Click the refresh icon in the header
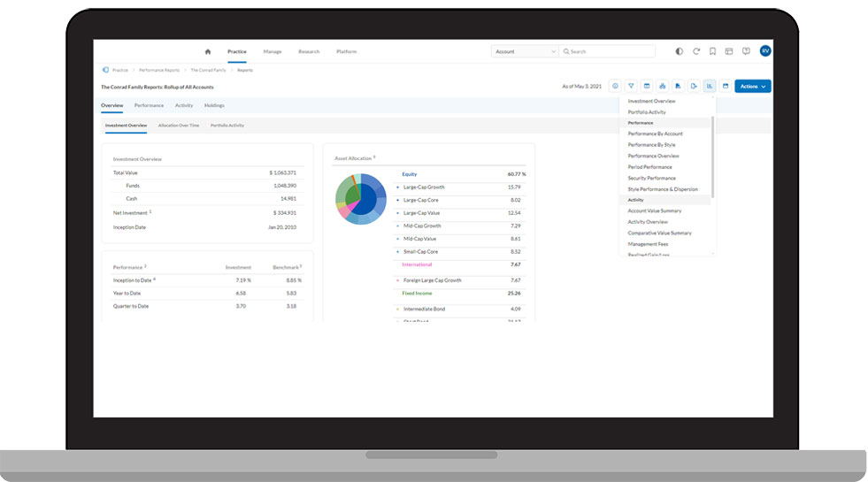 click(696, 51)
